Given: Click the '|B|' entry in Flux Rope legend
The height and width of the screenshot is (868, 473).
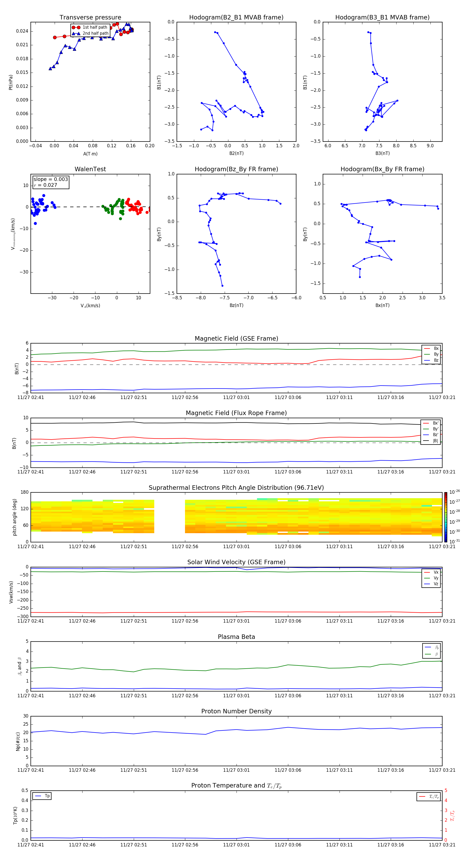Looking at the screenshot, I should (431, 441).
